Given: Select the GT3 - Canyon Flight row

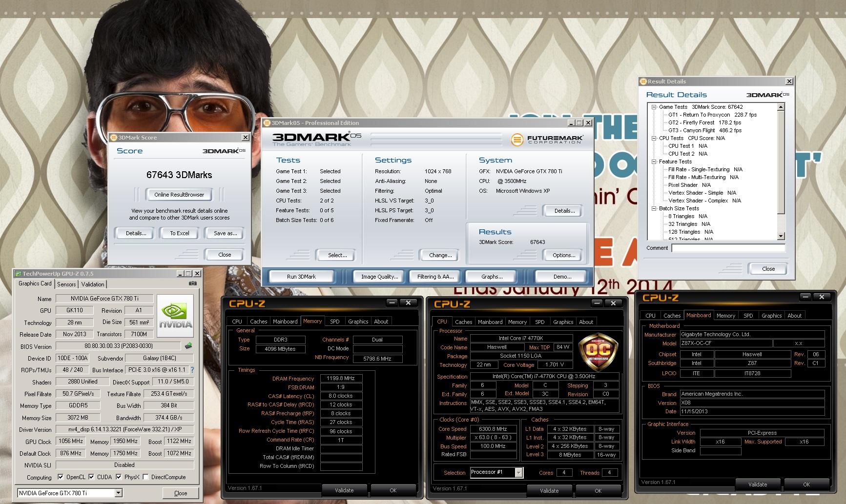Looking at the screenshot, I should click(704, 130).
